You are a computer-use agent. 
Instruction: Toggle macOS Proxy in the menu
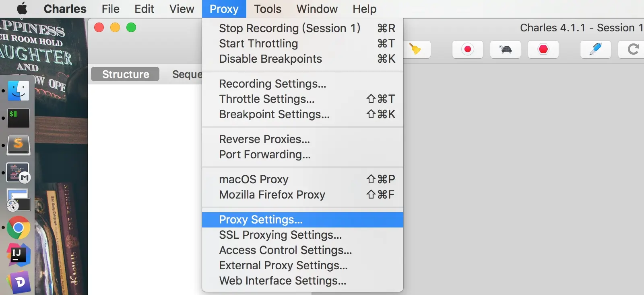pos(254,179)
